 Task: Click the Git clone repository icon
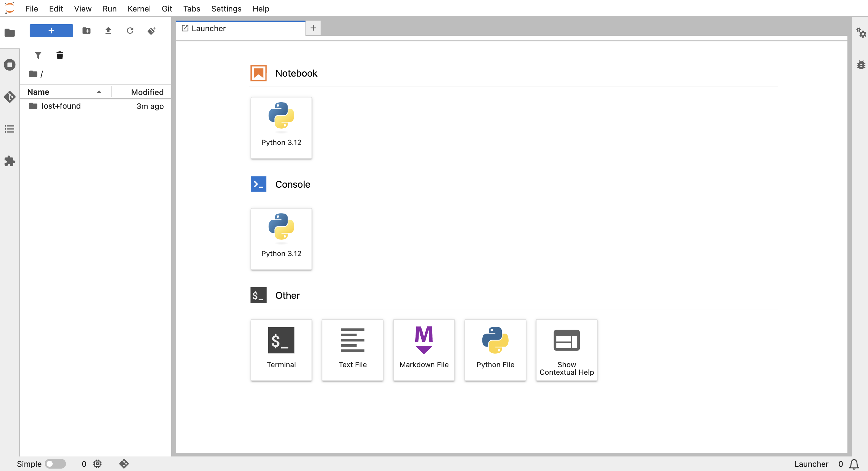click(151, 31)
